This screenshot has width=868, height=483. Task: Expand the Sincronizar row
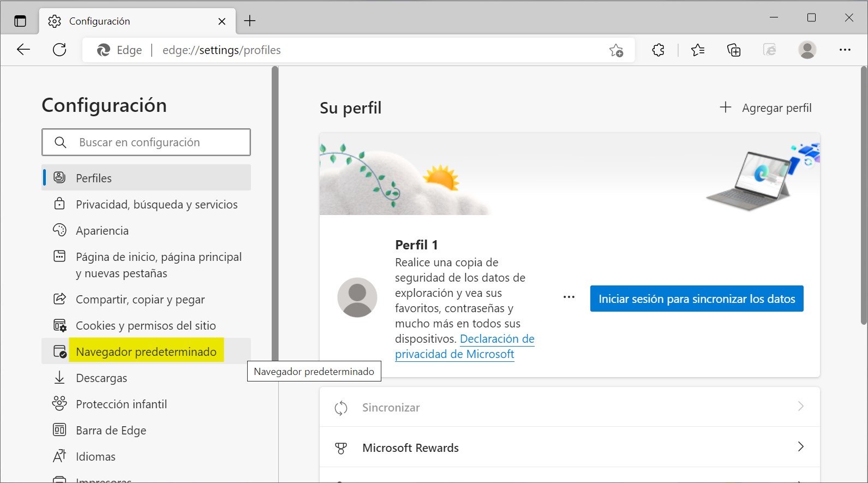pos(570,407)
